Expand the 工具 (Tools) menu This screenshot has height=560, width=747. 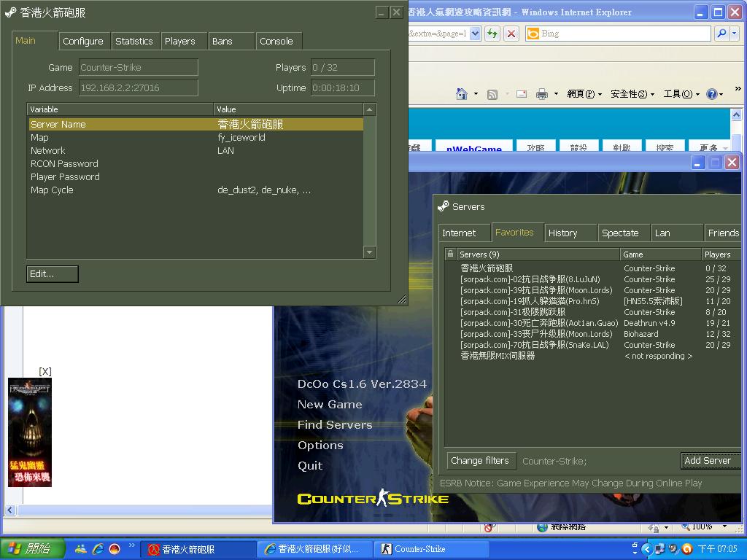coord(681,94)
